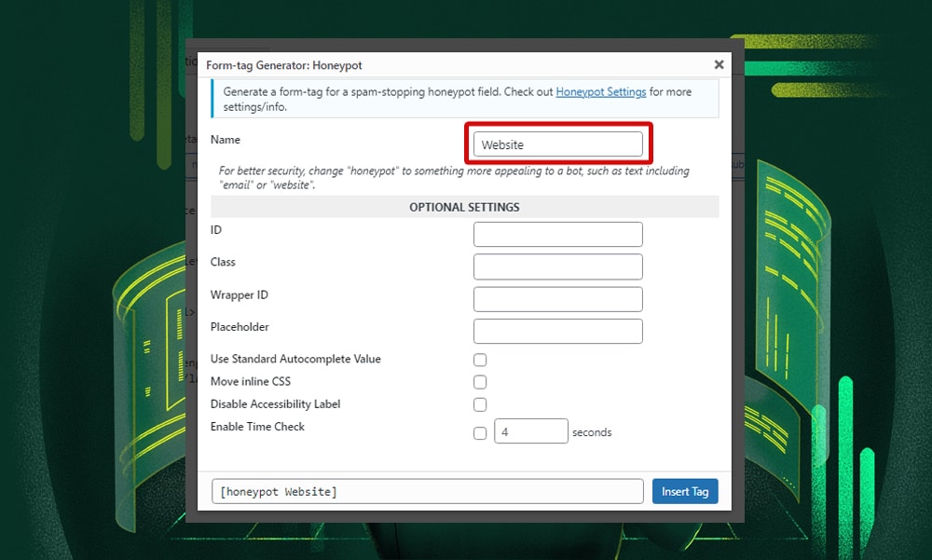Enable Use Standard Autocomplete Value

[x=480, y=360]
